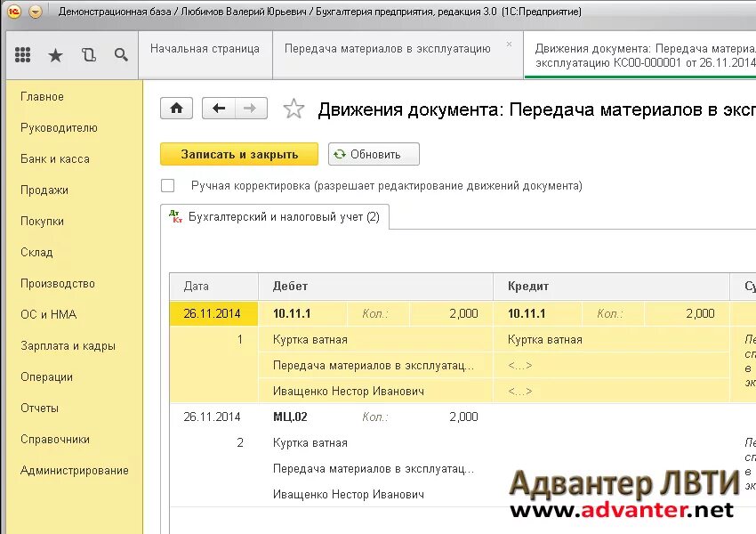
Task: Select row number 2 cell
Action: pos(214,443)
